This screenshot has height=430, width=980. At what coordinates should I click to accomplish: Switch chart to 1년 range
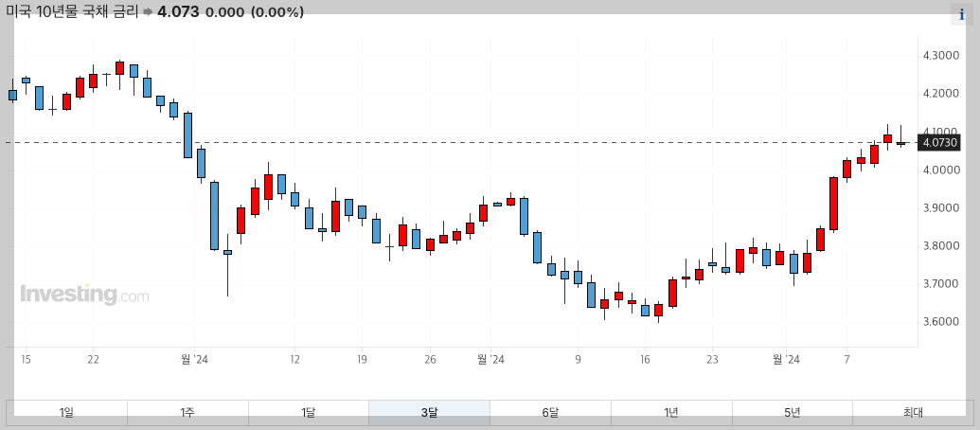[671, 413]
